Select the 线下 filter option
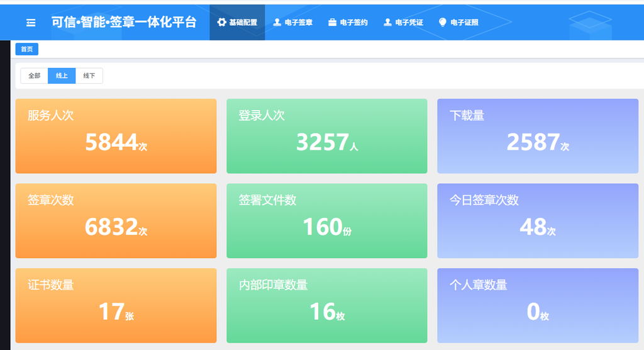 pos(89,76)
